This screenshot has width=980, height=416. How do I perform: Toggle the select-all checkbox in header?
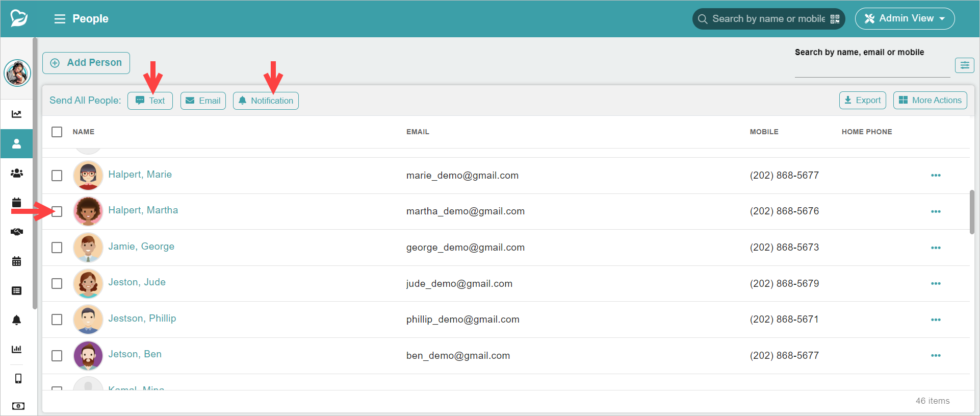[57, 132]
